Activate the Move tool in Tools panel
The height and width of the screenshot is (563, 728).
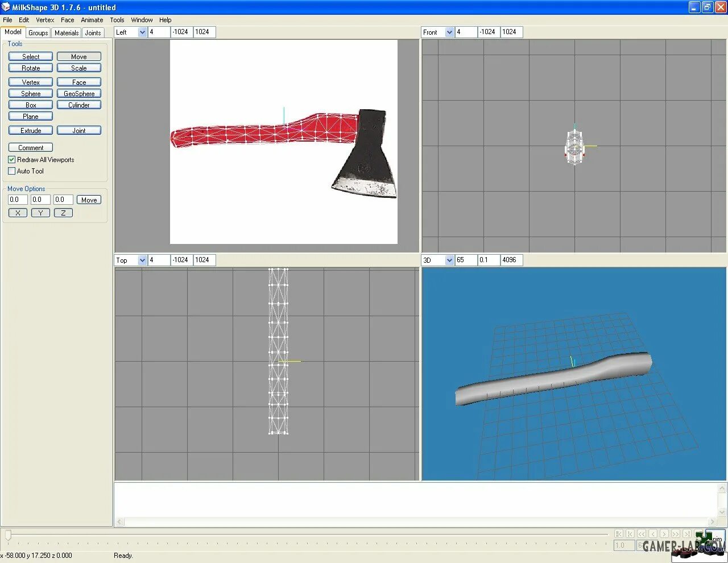79,56
